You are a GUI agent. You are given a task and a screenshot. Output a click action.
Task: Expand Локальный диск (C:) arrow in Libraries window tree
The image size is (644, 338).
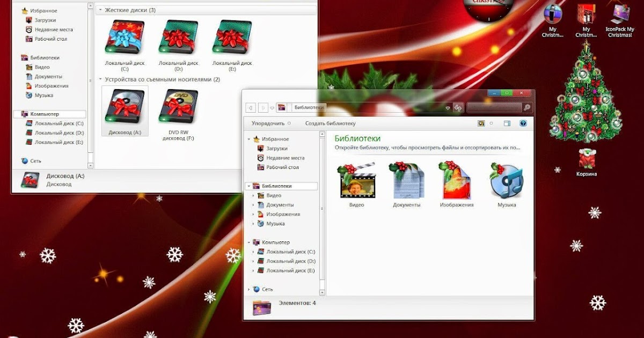253,252
